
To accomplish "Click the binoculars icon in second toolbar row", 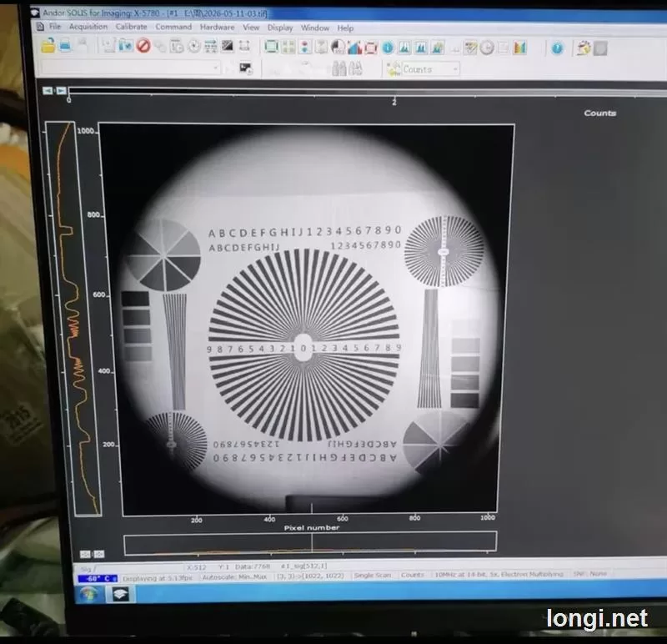I will (x=339, y=68).
